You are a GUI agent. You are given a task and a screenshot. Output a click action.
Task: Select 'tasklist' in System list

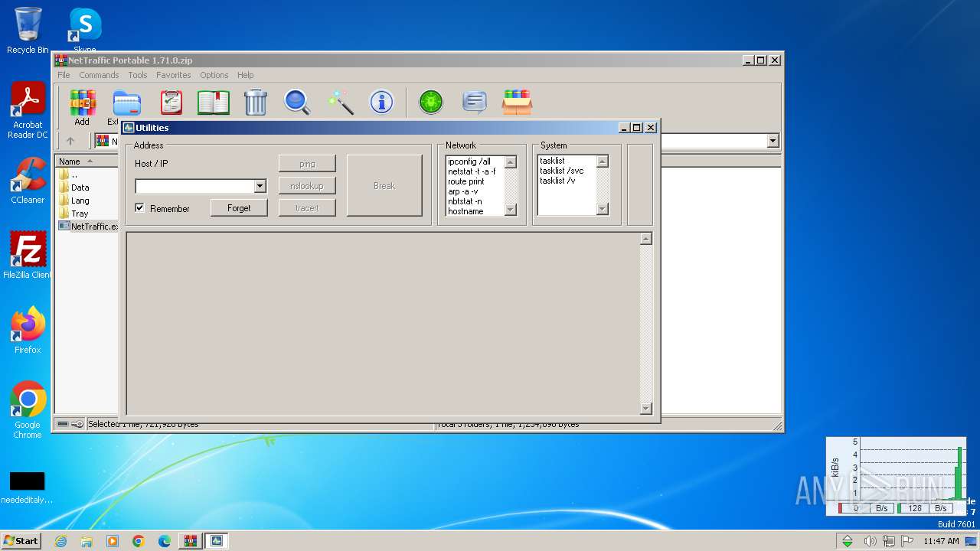(552, 161)
